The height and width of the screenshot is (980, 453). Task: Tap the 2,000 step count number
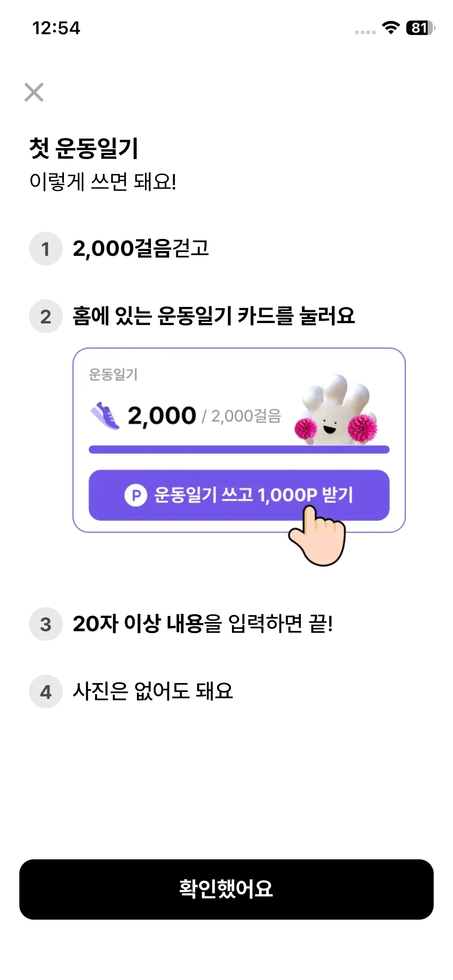coord(162,416)
